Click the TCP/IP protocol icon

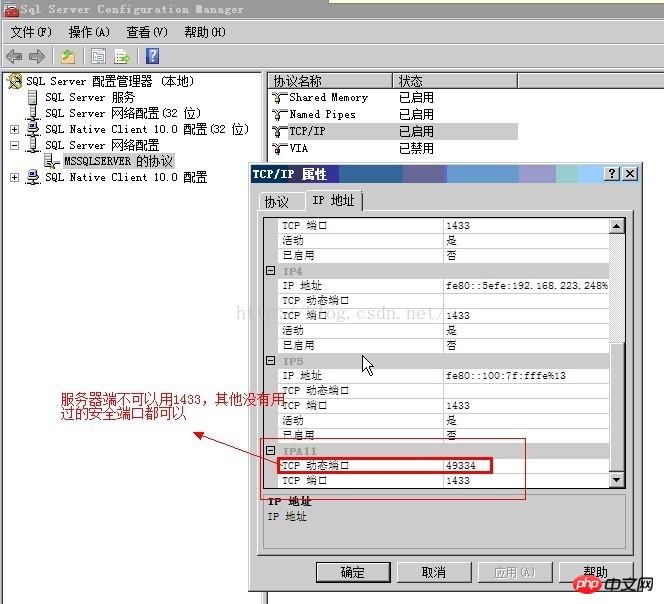tap(279, 131)
